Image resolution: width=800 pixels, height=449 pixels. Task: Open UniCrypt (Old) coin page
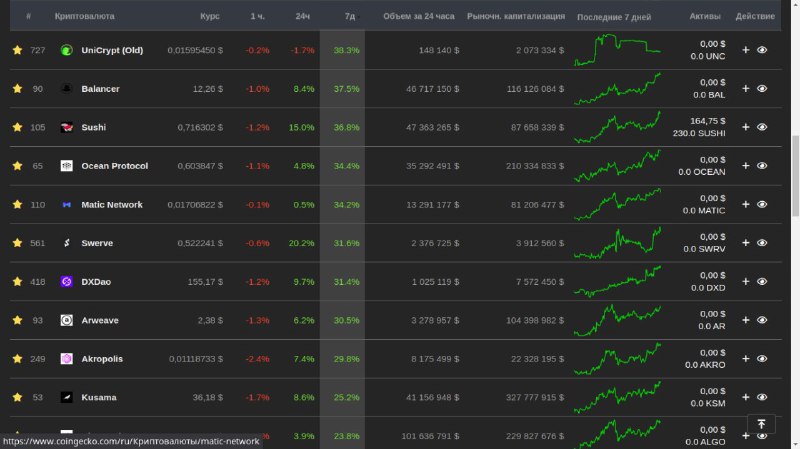(112, 50)
